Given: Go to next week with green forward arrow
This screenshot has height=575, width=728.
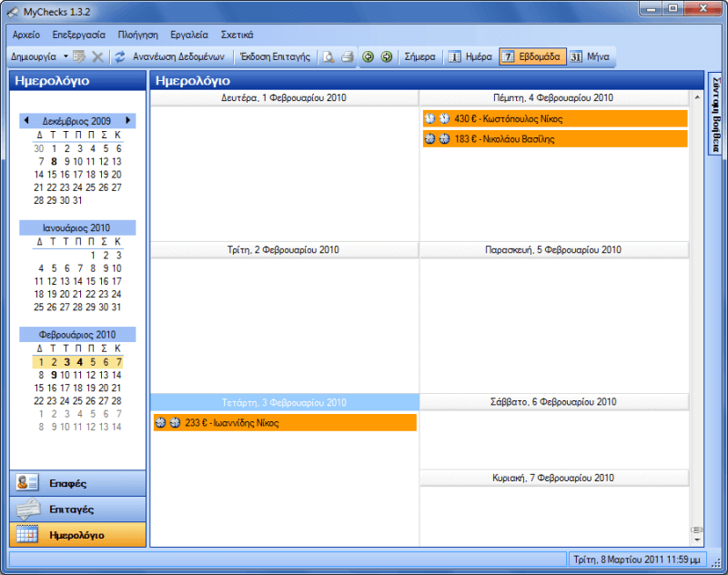Looking at the screenshot, I should pyautogui.click(x=387, y=56).
